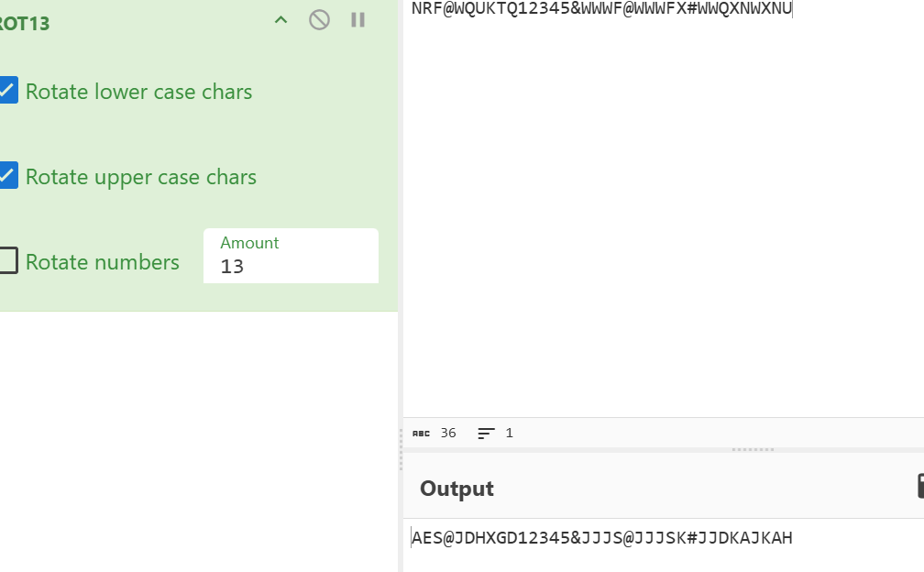Click the horizontal input/output resize handle
Viewport: 924px width, 572px height.
[x=753, y=449]
